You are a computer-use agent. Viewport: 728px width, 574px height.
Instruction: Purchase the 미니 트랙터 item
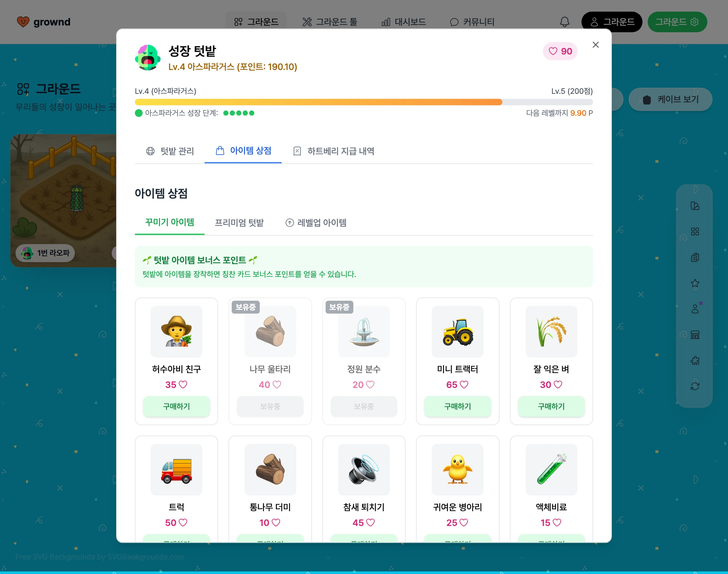click(457, 406)
